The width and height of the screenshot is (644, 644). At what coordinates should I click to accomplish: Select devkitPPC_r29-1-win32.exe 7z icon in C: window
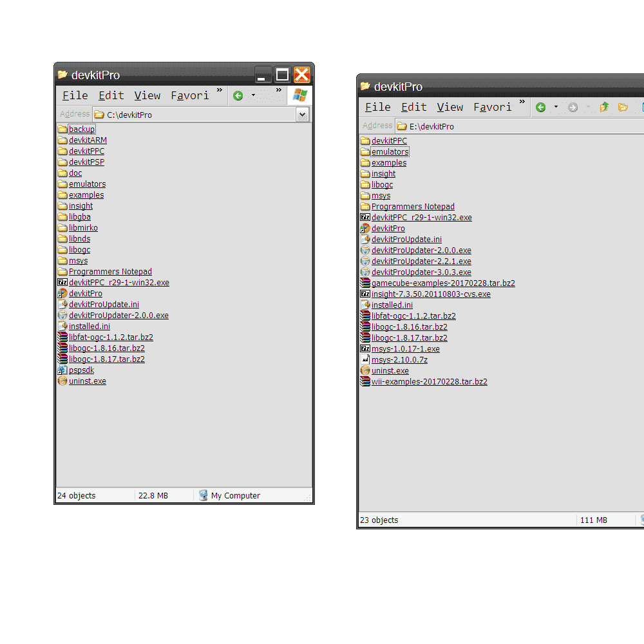pyautogui.click(x=62, y=283)
